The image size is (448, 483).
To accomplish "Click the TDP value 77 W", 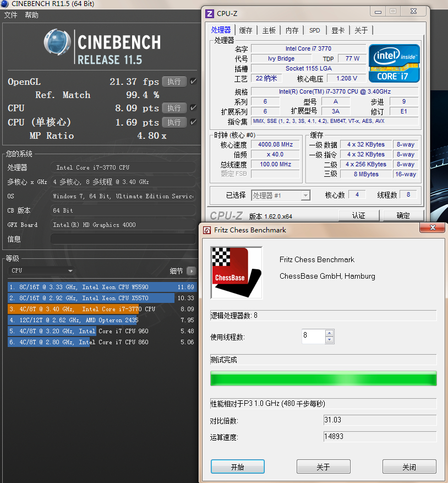I will click(352, 58).
